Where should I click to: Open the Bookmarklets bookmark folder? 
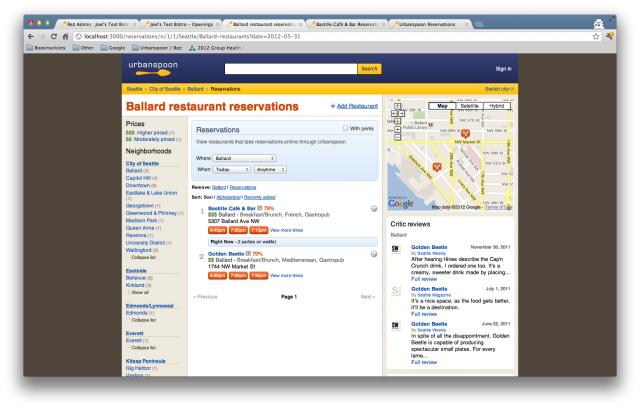coord(46,48)
